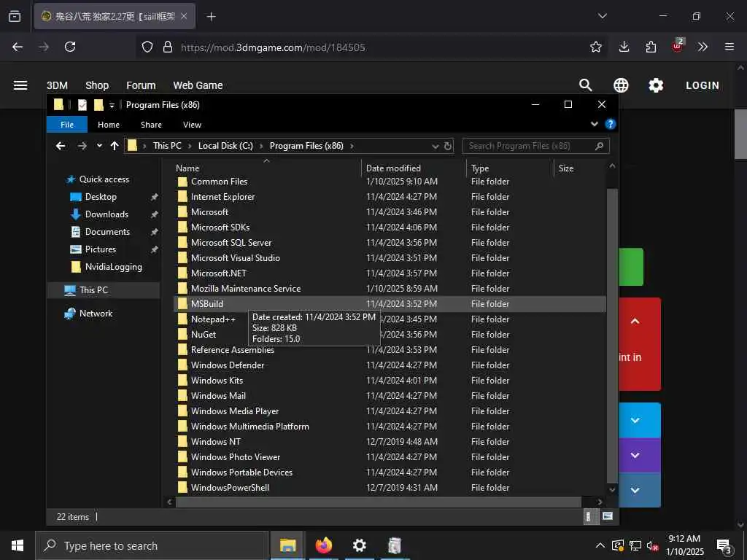Click the 3DM settings gear icon

(656, 85)
